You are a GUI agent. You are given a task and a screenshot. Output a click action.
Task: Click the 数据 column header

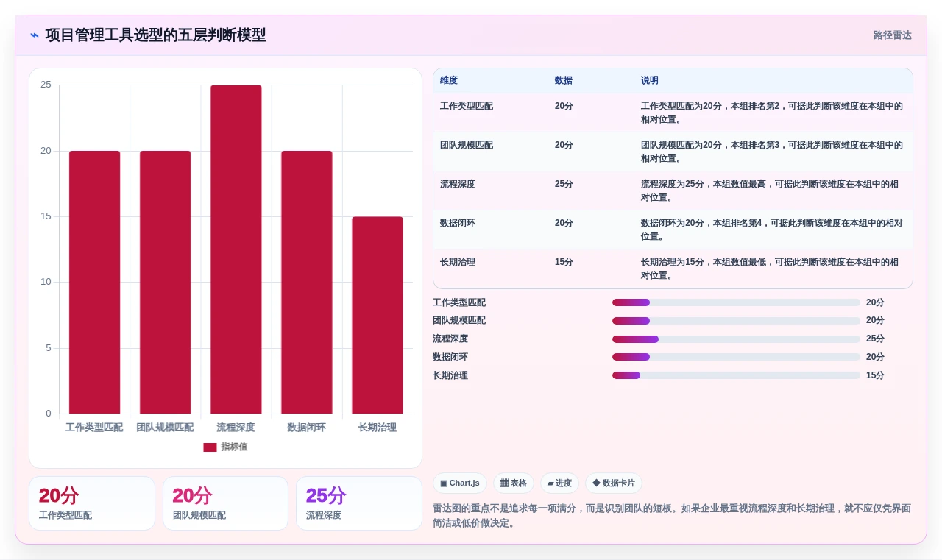(564, 81)
